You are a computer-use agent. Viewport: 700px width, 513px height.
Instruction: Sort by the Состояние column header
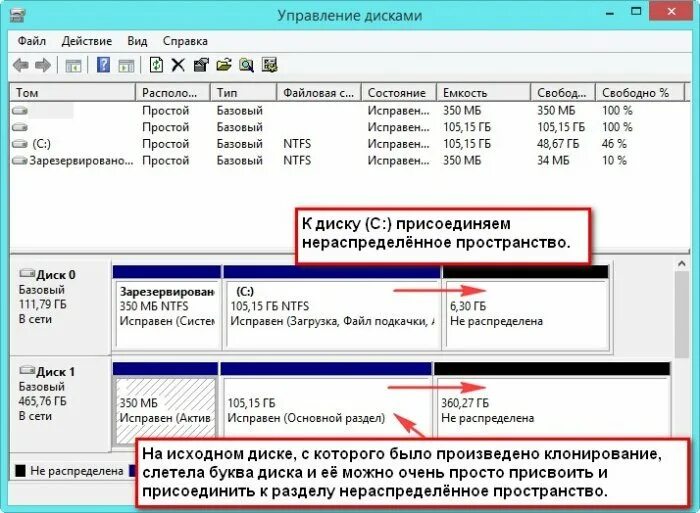pos(399,92)
